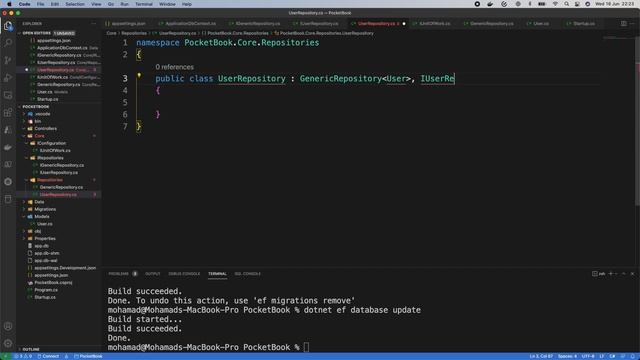The image size is (640, 360).
Task: Click the remote window indicator in status bar
Action: [x=6, y=356]
